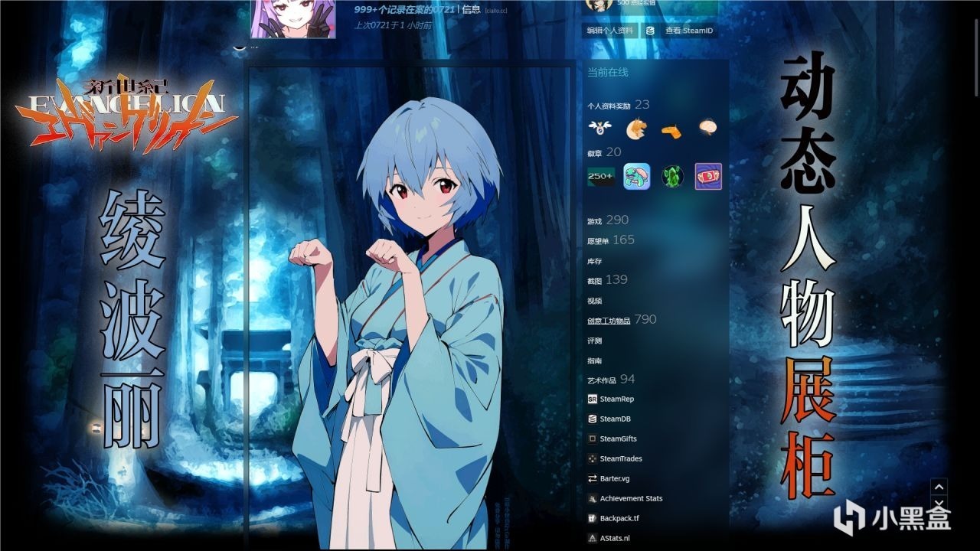This screenshot has height=551, width=980.
Task: Click the green crystal badge icon
Action: [672, 177]
